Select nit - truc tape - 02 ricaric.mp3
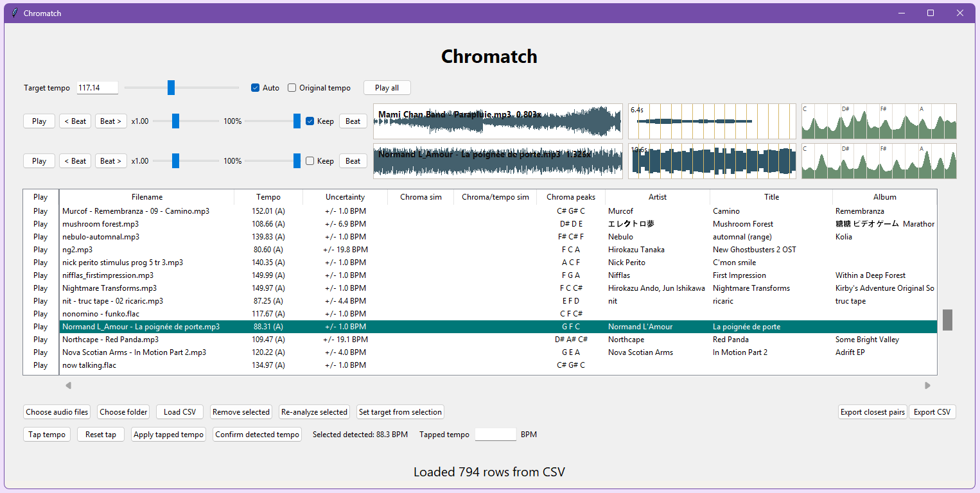 112,301
